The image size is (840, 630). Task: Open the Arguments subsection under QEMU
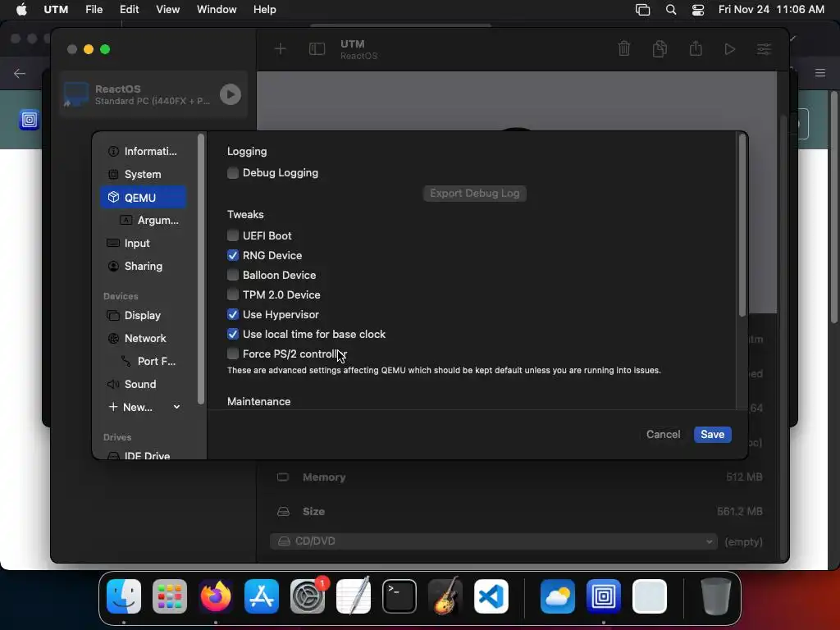149,220
